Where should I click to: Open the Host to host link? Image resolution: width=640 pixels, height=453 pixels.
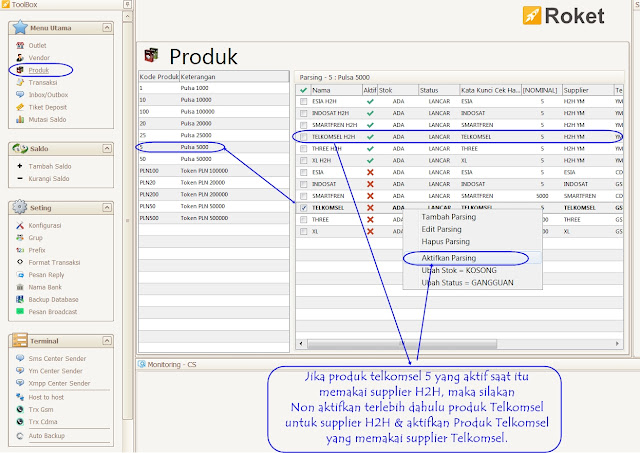[46, 397]
